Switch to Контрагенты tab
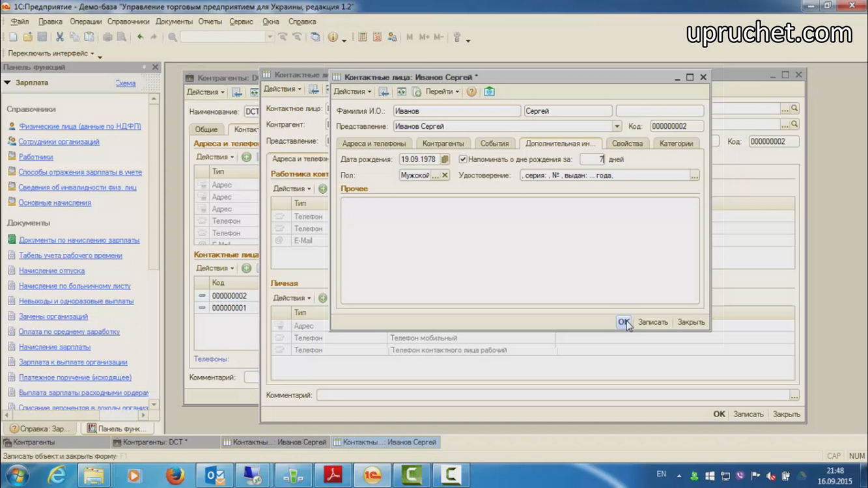Viewport: 868px width, 488px height. pyautogui.click(x=443, y=143)
